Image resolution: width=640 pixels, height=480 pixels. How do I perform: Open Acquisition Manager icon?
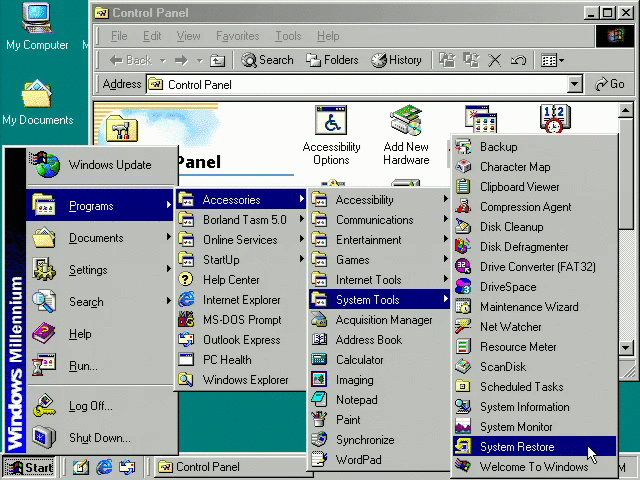tap(319, 320)
